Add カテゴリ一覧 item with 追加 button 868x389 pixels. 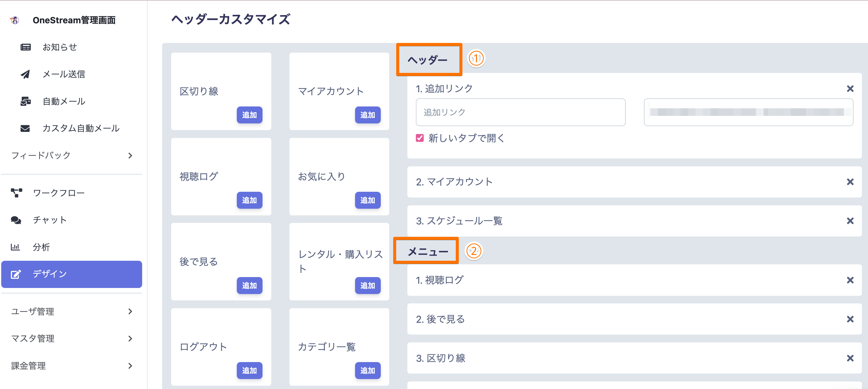point(368,371)
